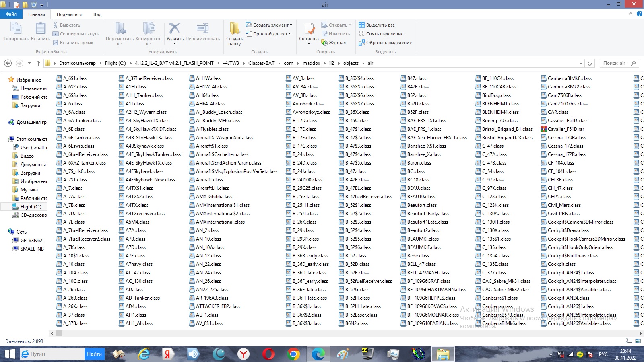The image size is (644, 362).
Task: Click the Up one level arrow
Action: pos(38,63)
